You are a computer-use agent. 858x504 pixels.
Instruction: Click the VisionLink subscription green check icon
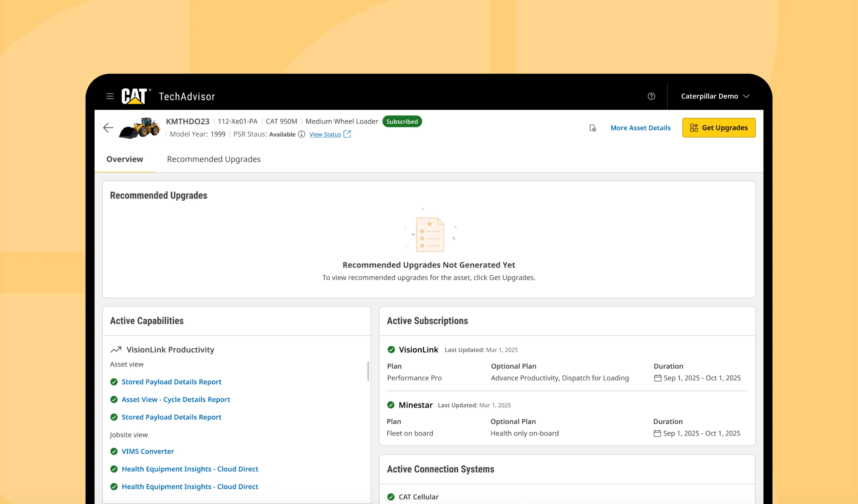pos(391,349)
